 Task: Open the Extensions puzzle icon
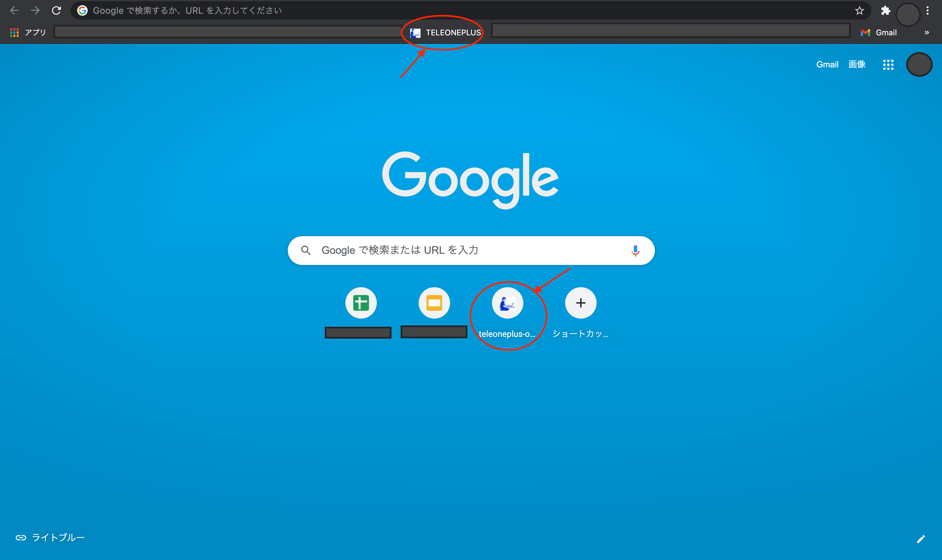tap(885, 10)
